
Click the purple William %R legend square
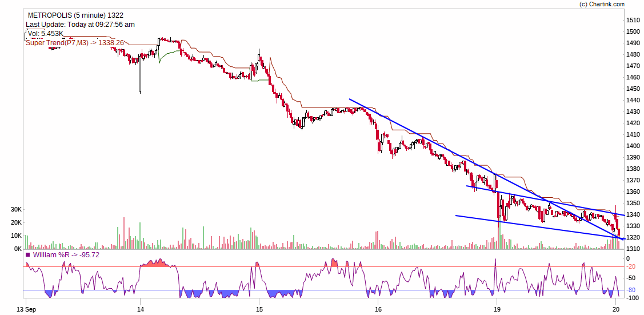(x=27, y=255)
